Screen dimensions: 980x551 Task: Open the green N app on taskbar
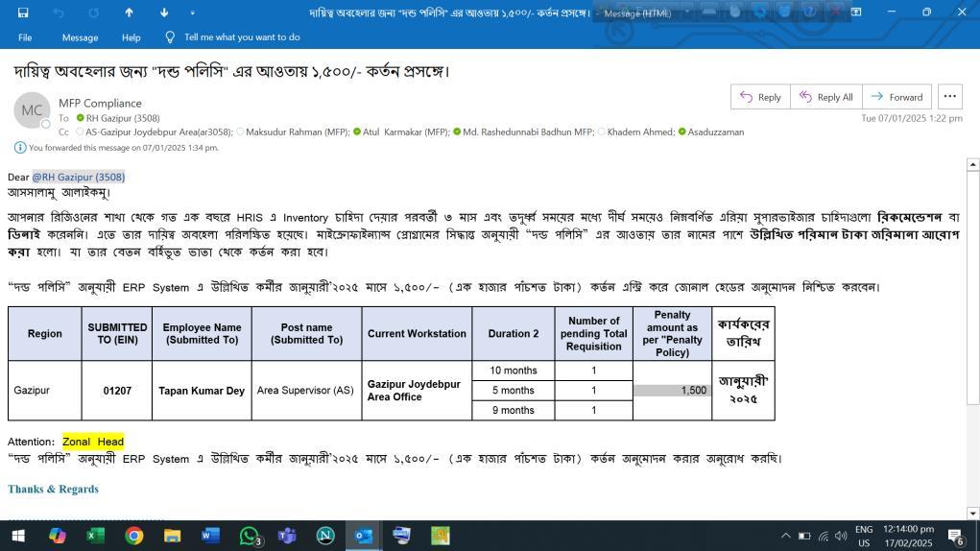click(x=325, y=536)
